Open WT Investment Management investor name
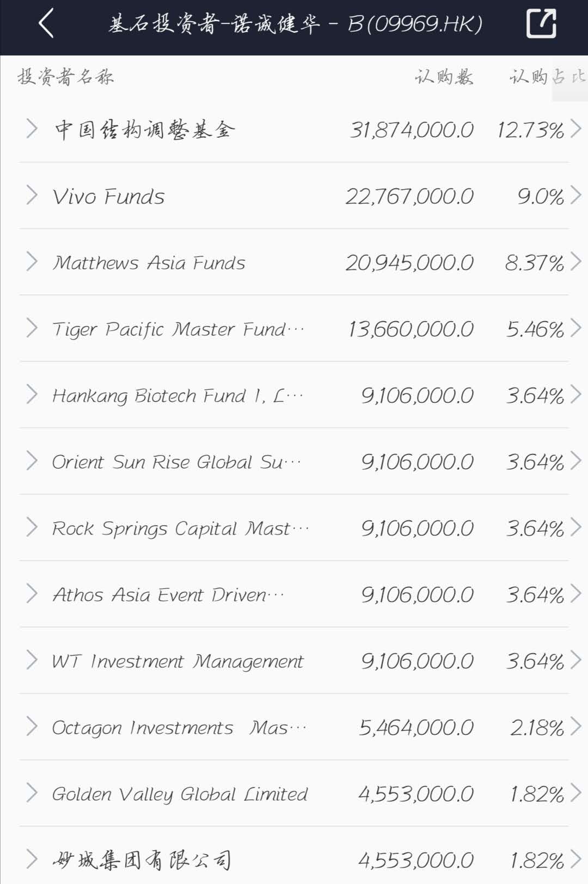The width and height of the screenshot is (588, 884). [x=177, y=661]
